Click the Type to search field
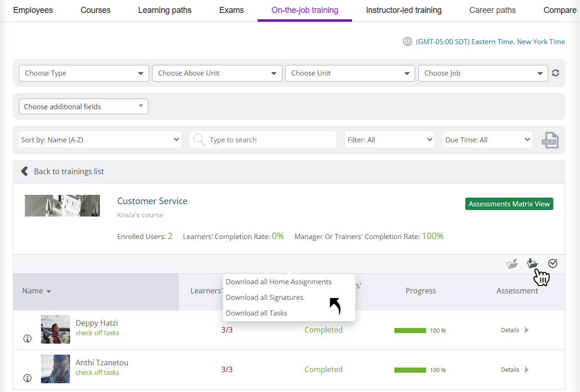Viewport: 580px width, 392px height. click(x=269, y=140)
